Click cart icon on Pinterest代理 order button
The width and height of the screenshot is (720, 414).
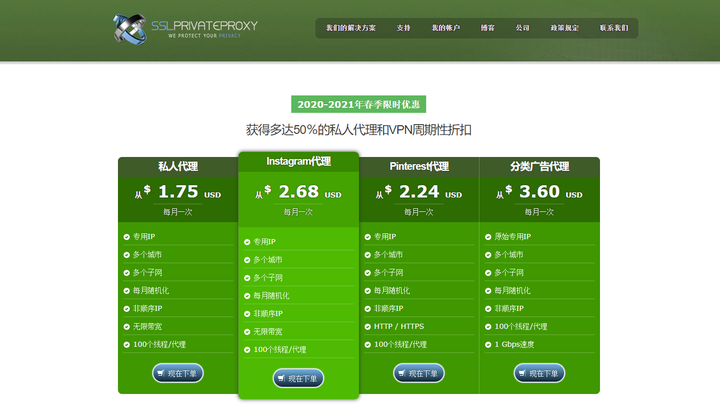pyautogui.click(x=402, y=373)
